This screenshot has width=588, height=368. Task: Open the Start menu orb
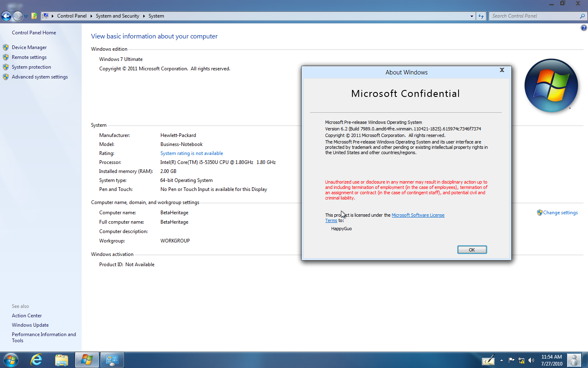pos(11,360)
